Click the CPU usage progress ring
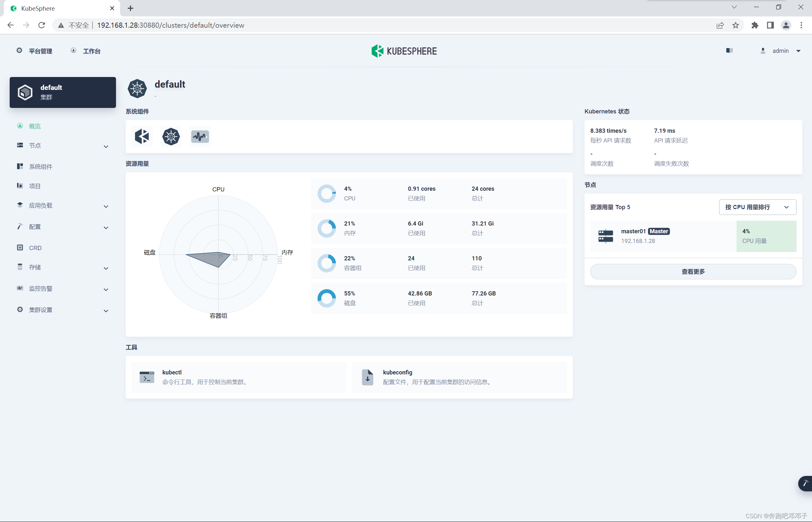 [327, 193]
